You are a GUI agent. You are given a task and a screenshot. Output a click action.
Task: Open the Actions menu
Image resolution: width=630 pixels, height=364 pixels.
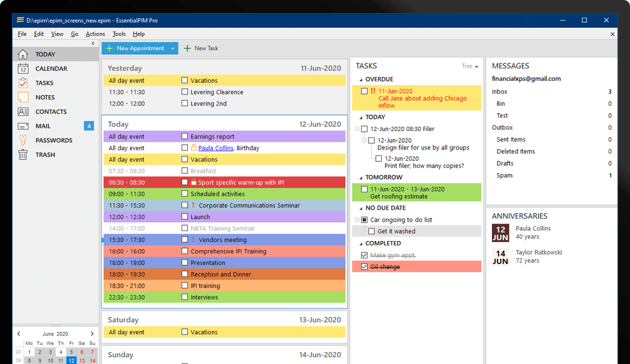95,34
